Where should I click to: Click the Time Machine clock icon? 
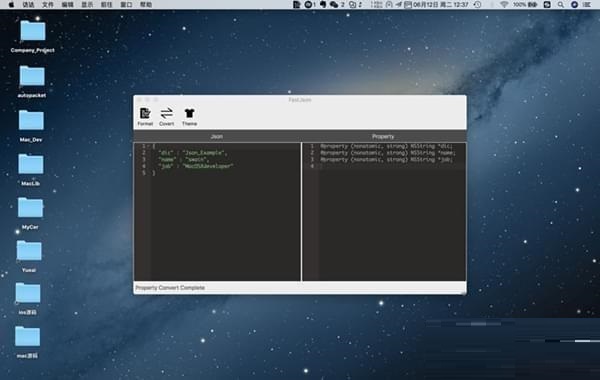pyautogui.click(x=477, y=5)
